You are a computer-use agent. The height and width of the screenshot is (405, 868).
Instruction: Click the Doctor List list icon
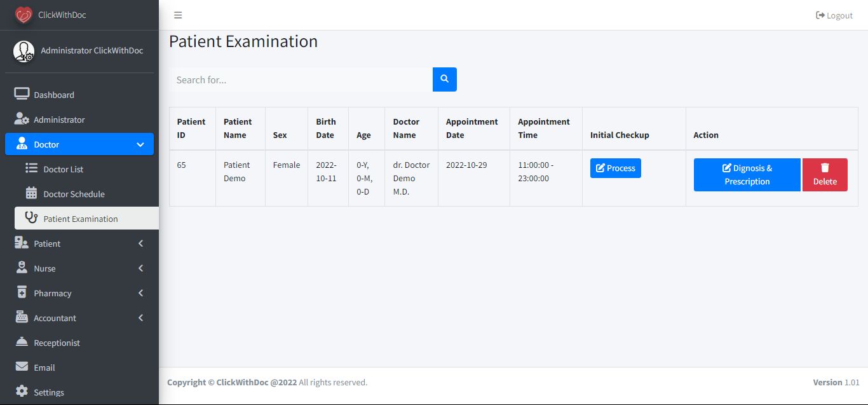point(31,168)
